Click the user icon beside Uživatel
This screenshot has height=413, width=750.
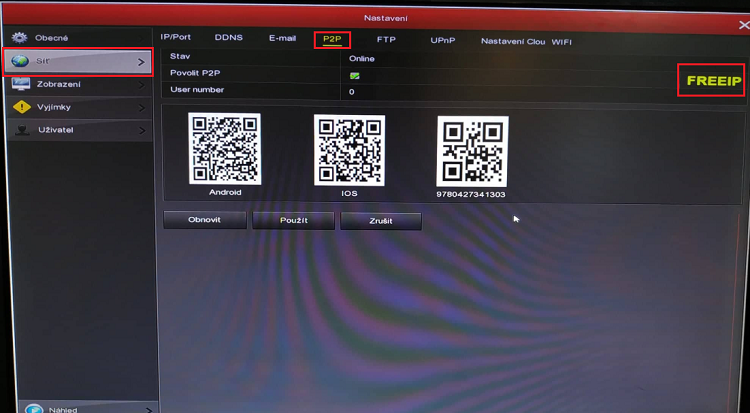pyautogui.click(x=21, y=130)
